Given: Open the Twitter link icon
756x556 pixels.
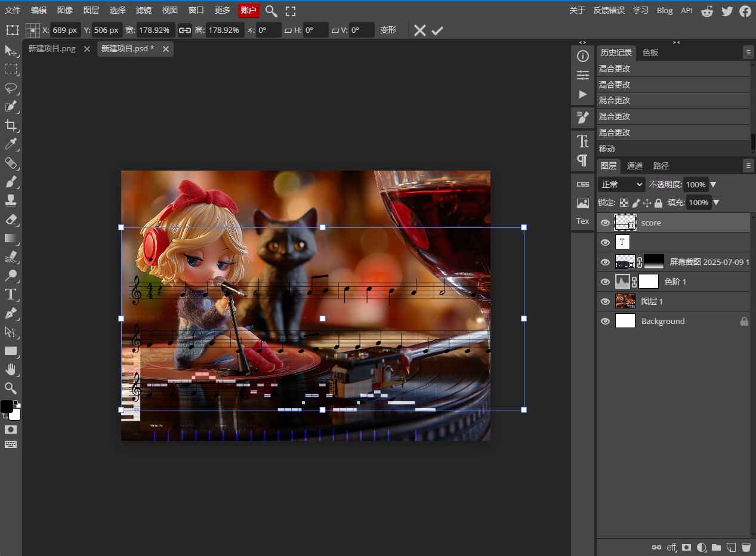Looking at the screenshot, I should pyautogui.click(x=727, y=11).
